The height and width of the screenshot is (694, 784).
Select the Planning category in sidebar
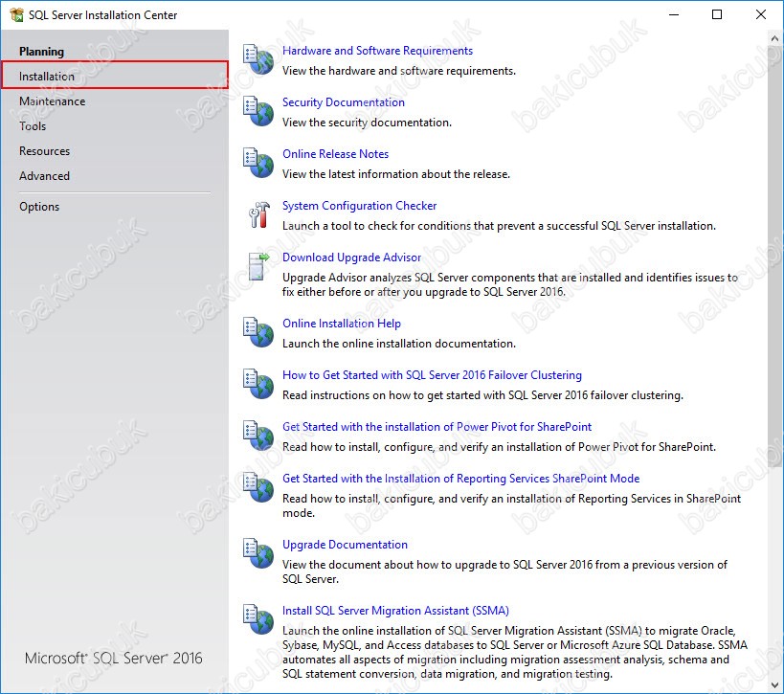41,52
